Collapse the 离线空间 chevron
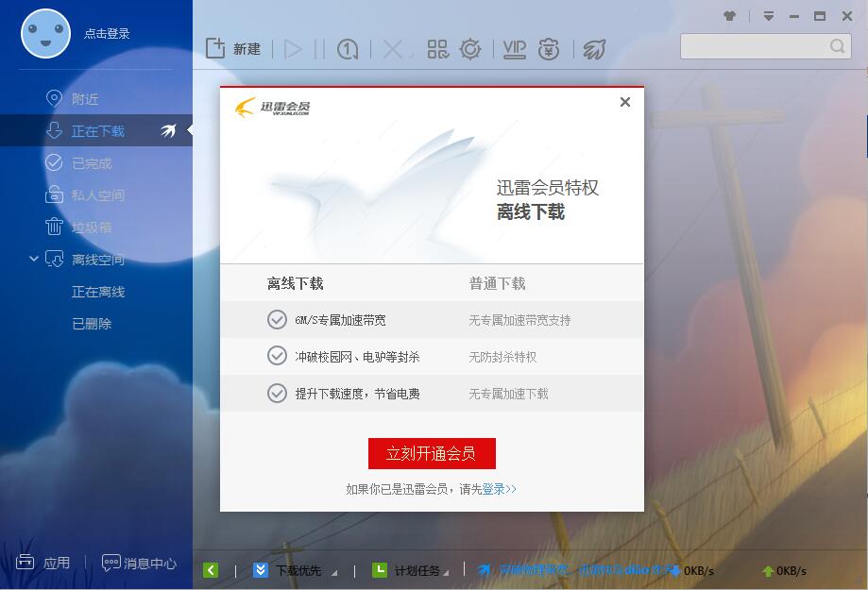The width and height of the screenshot is (868, 590). click(34, 259)
